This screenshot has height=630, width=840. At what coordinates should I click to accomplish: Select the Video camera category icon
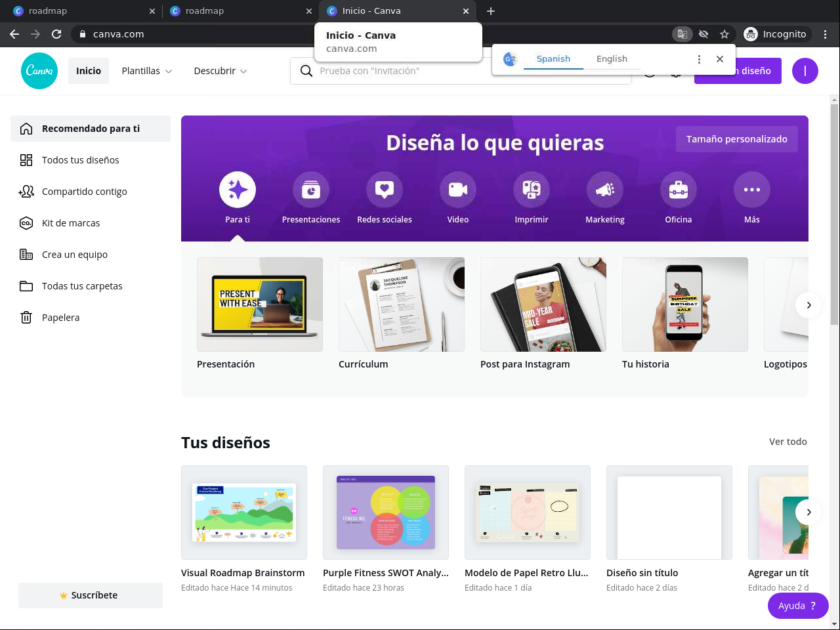458,190
